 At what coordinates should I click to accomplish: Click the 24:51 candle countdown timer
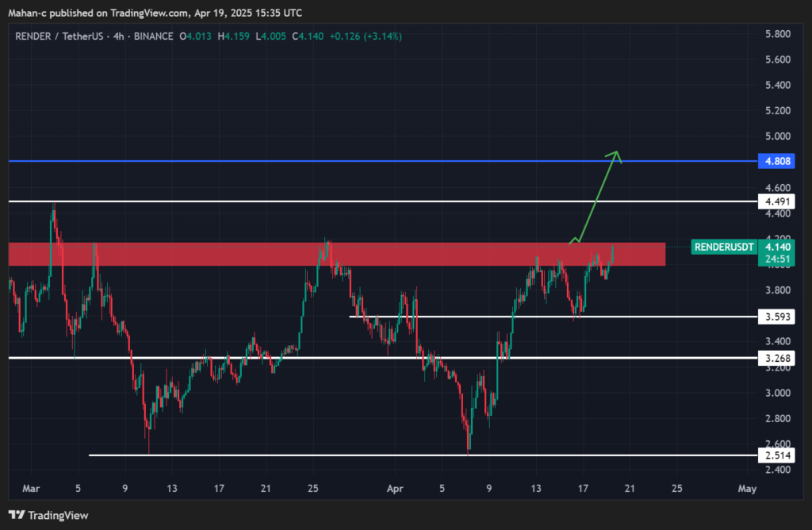(773, 259)
